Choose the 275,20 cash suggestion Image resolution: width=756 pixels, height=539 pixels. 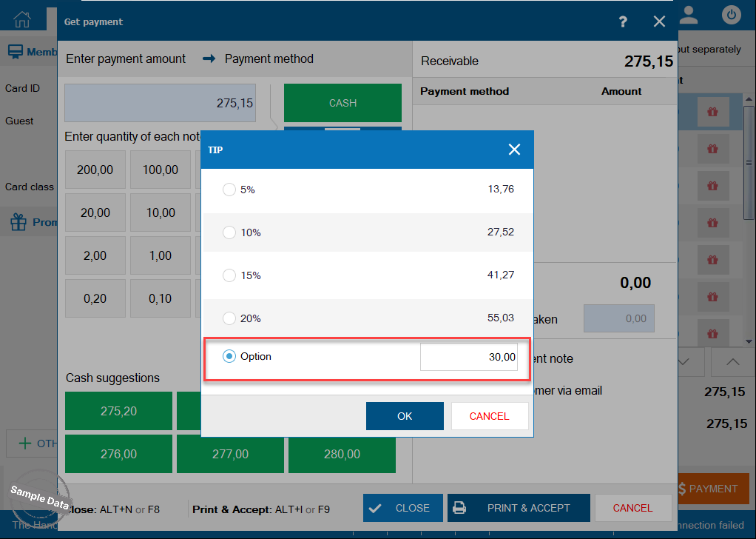118,411
